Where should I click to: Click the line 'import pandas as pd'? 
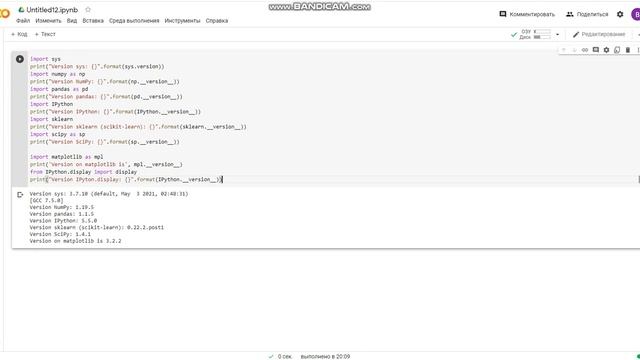coord(59,89)
